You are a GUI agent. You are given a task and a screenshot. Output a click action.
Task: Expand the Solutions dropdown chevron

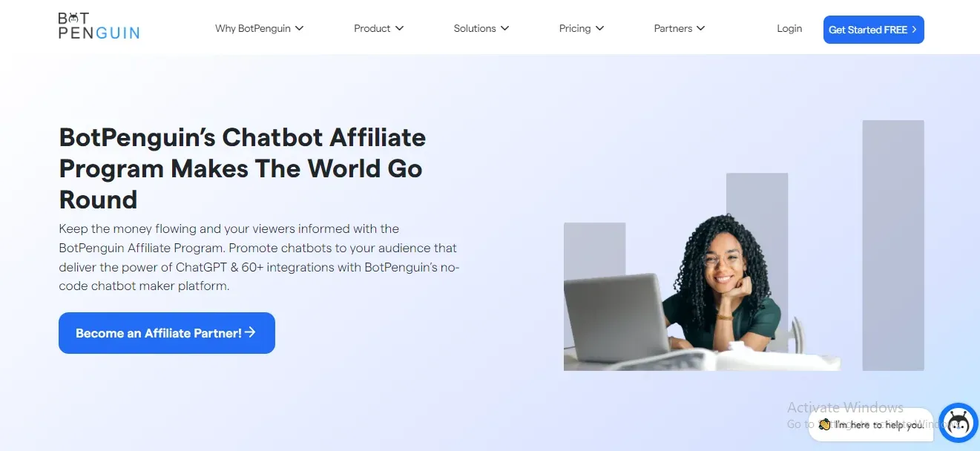(x=504, y=29)
